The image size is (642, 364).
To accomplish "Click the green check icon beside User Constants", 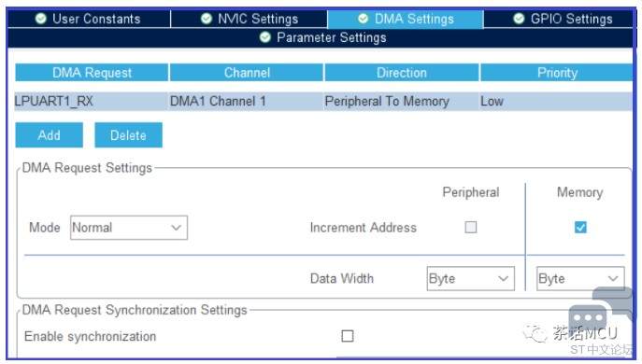I will (40, 19).
